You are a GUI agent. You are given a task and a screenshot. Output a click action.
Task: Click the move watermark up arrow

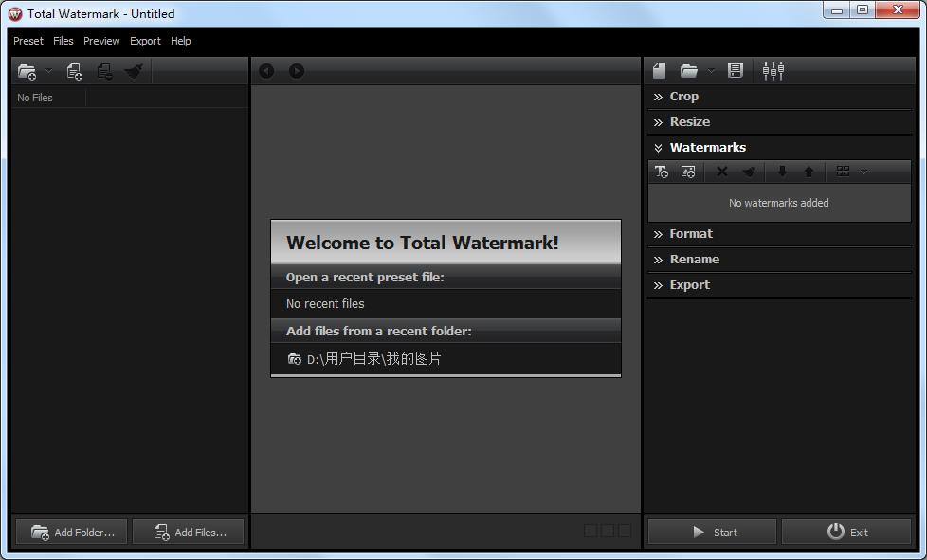[809, 172]
